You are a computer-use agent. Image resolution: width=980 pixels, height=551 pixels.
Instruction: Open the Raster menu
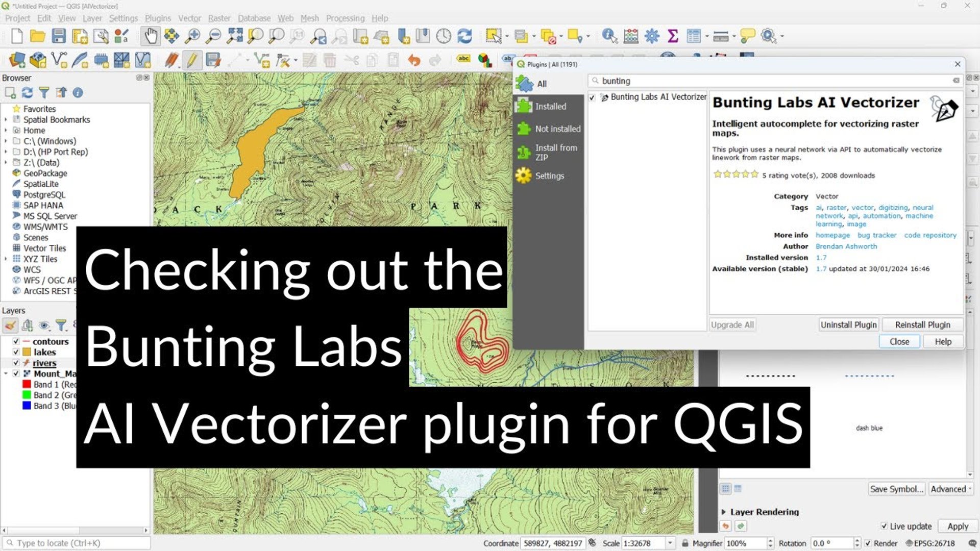click(219, 18)
